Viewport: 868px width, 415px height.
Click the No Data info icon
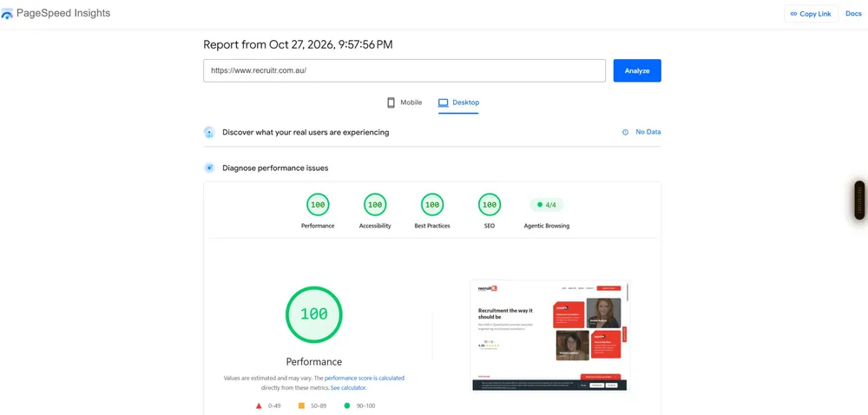click(626, 132)
